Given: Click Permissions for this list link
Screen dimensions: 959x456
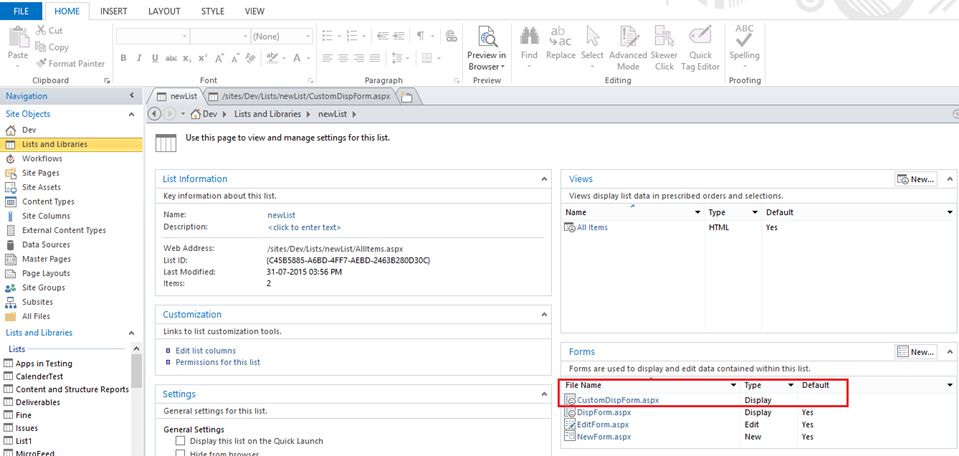Looking at the screenshot, I should (218, 362).
